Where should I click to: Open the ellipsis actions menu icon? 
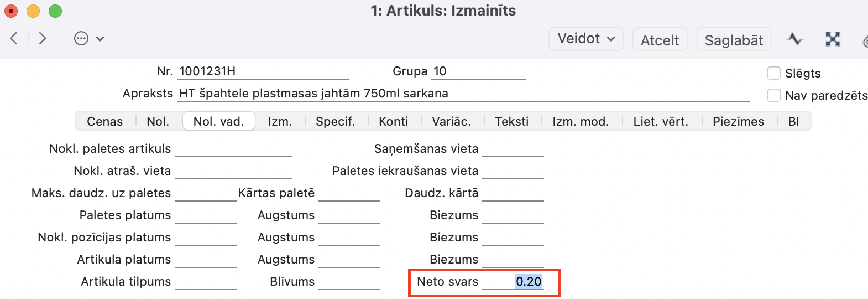pyautogui.click(x=81, y=38)
